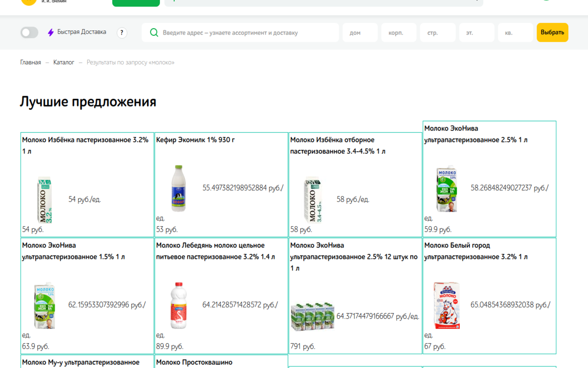Click the Кефир Экомилк bottle image

(178, 189)
